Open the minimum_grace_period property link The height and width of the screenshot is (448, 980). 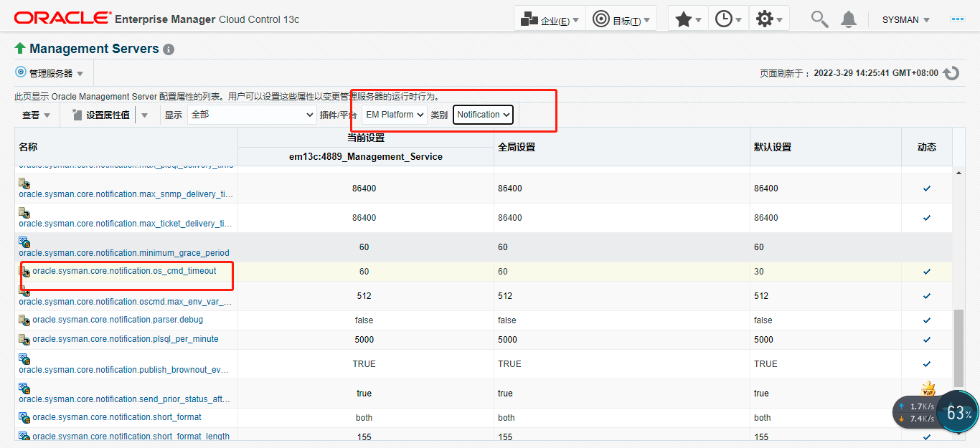tap(124, 253)
